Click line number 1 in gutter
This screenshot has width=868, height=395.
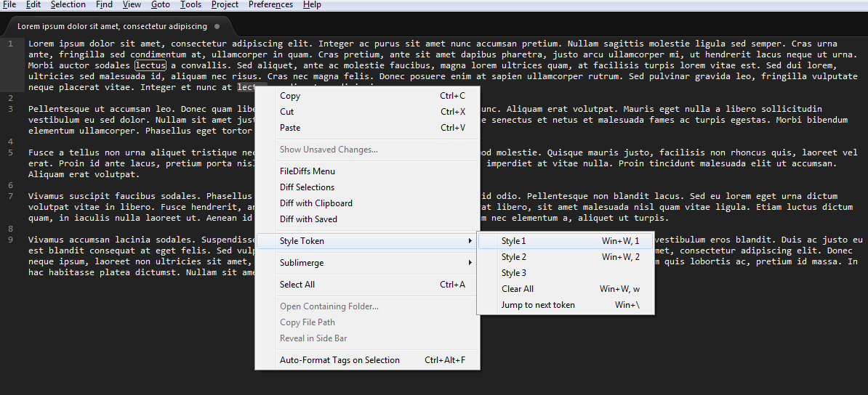(x=10, y=43)
